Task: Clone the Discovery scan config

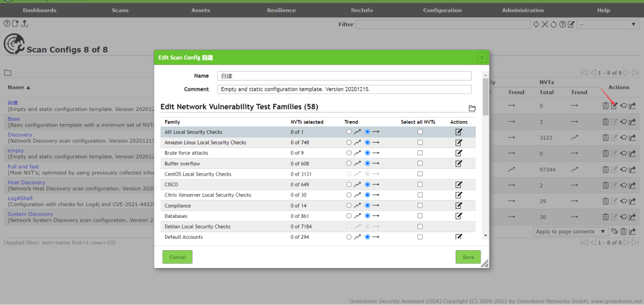Action: click(x=624, y=137)
